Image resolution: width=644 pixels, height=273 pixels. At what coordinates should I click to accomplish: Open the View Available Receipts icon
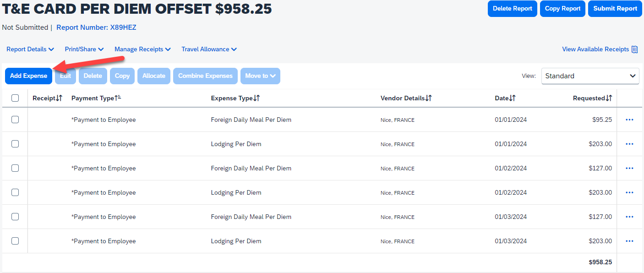[x=635, y=49]
